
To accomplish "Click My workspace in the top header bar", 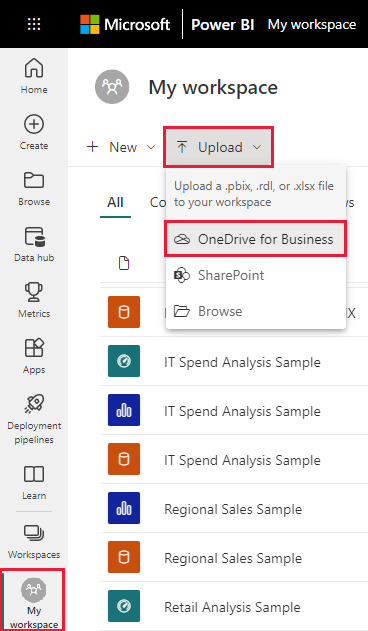I will pyautogui.click(x=312, y=25).
